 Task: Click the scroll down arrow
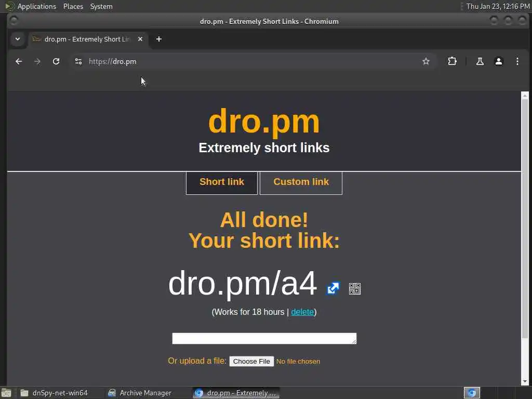pos(525,382)
